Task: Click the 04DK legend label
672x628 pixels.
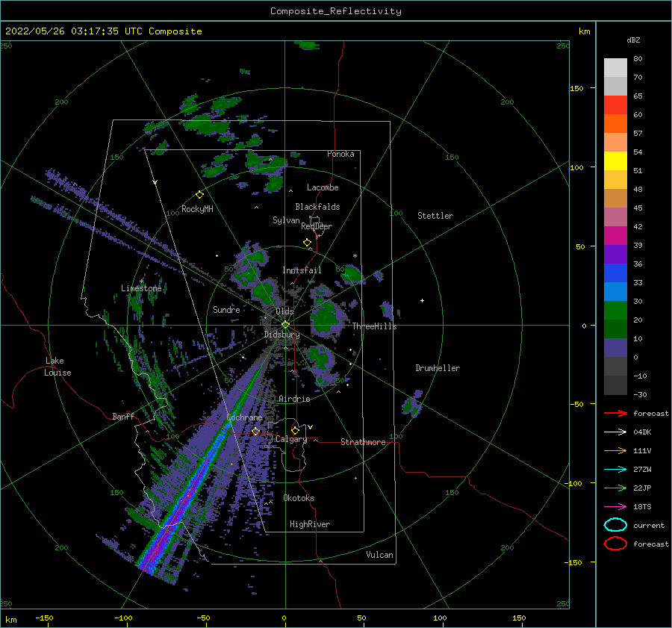Action: point(642,432)
